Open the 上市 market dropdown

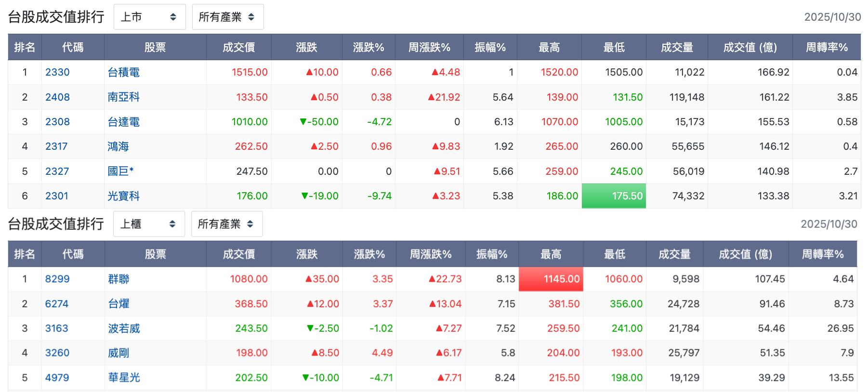pos(149,17)
